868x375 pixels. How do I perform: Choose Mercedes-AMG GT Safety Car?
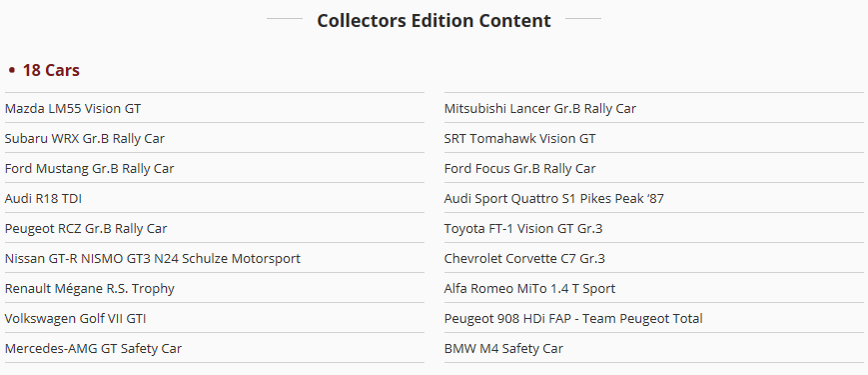pos(214,348)
